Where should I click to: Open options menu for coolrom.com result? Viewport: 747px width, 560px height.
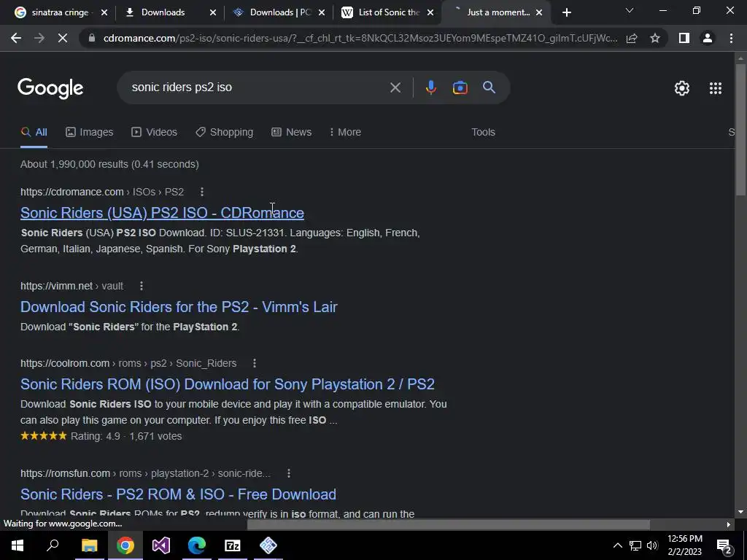pos(255,363)
